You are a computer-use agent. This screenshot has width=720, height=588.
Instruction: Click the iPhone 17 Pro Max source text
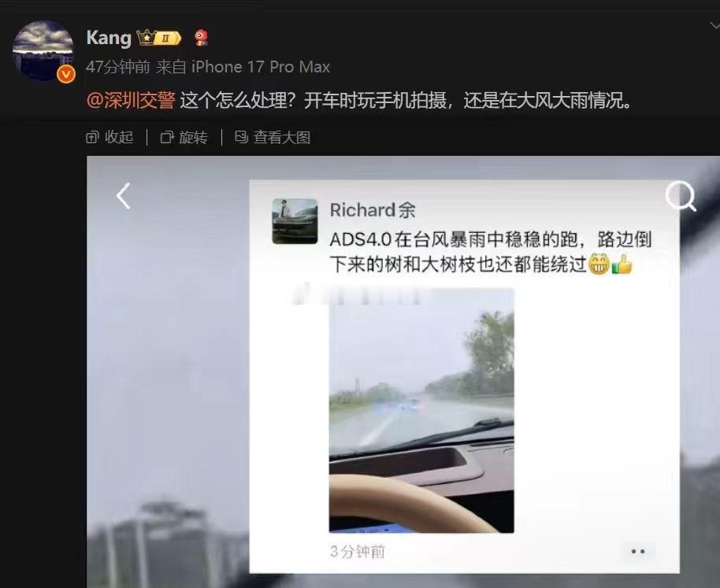point(261,67)
